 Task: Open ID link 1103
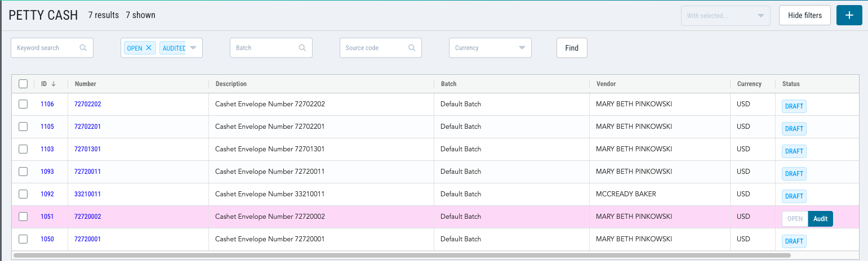[47, 149]
